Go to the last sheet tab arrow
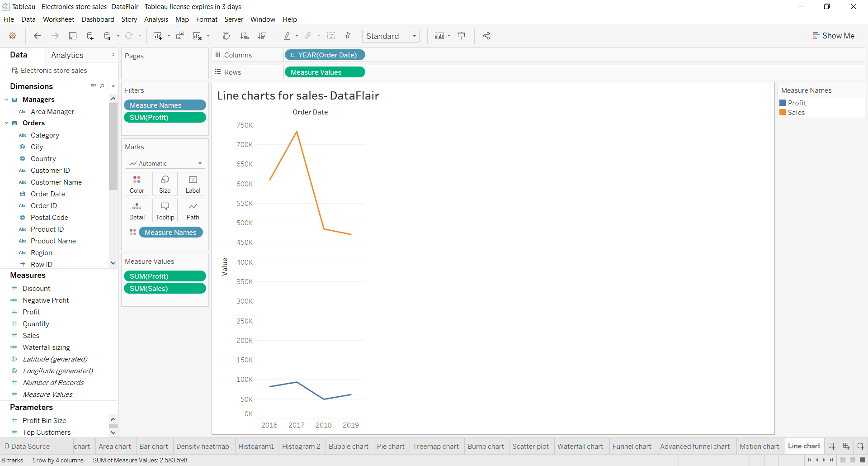 pos(831,460)
